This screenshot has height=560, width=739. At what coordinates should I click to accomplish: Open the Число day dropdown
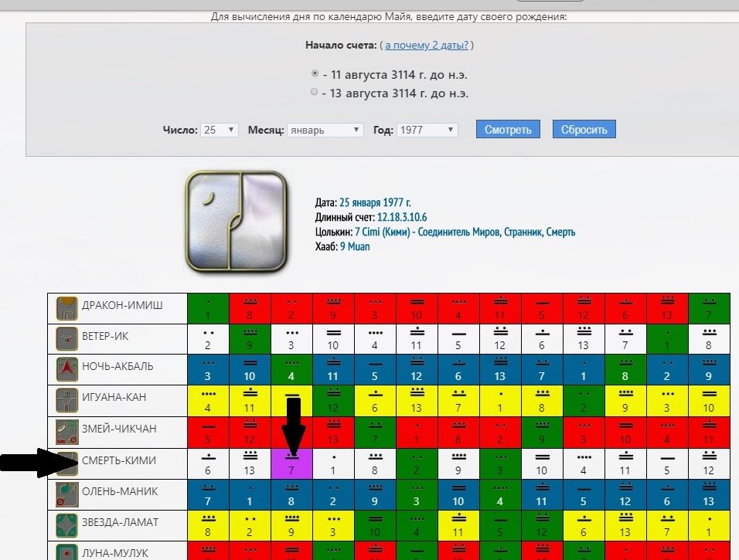click(x=220, y=130)
